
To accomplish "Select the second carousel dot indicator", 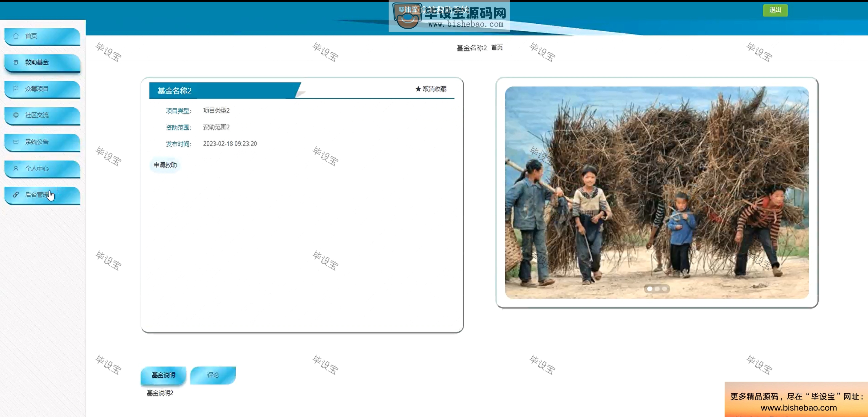I will click(x=657, y=289).
